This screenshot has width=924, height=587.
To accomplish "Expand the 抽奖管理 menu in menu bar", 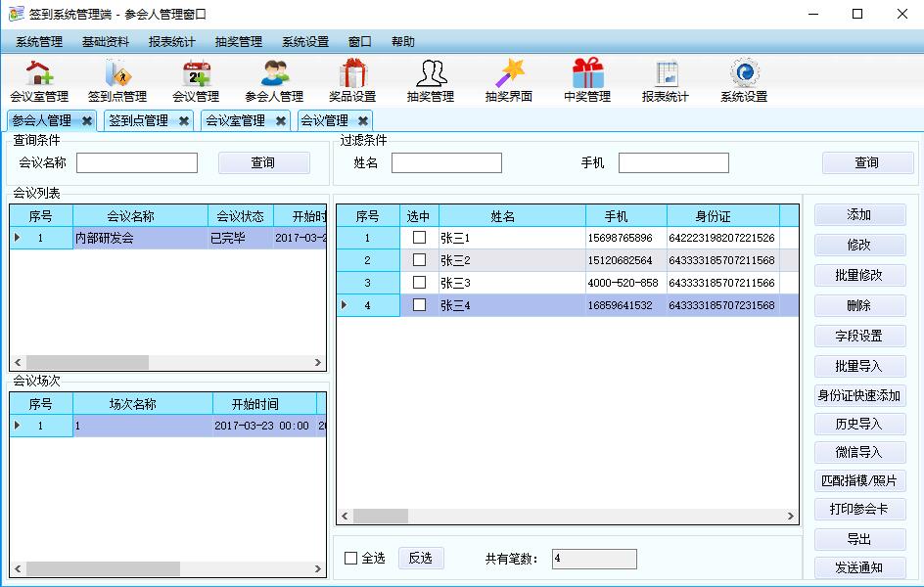I will [238, 42].
